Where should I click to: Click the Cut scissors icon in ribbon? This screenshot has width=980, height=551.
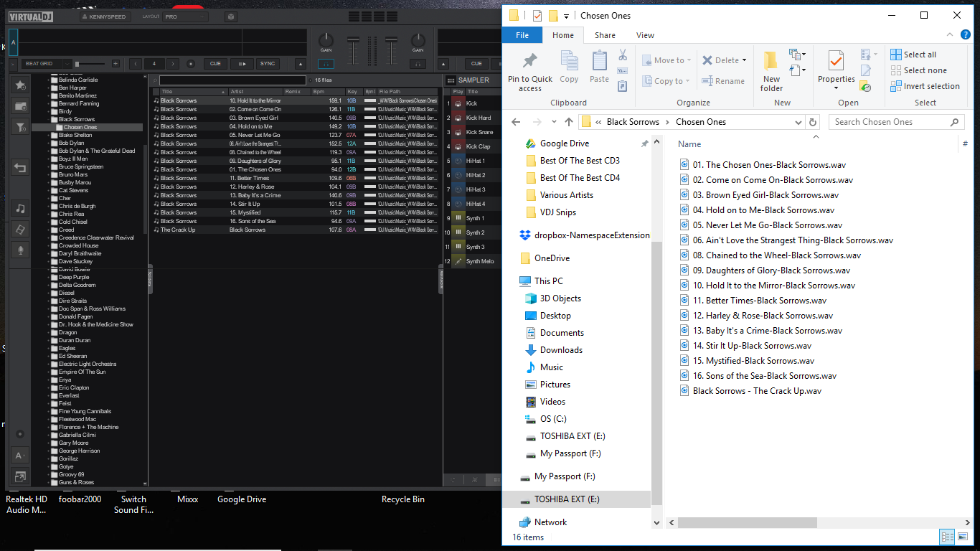click(623, 55)
